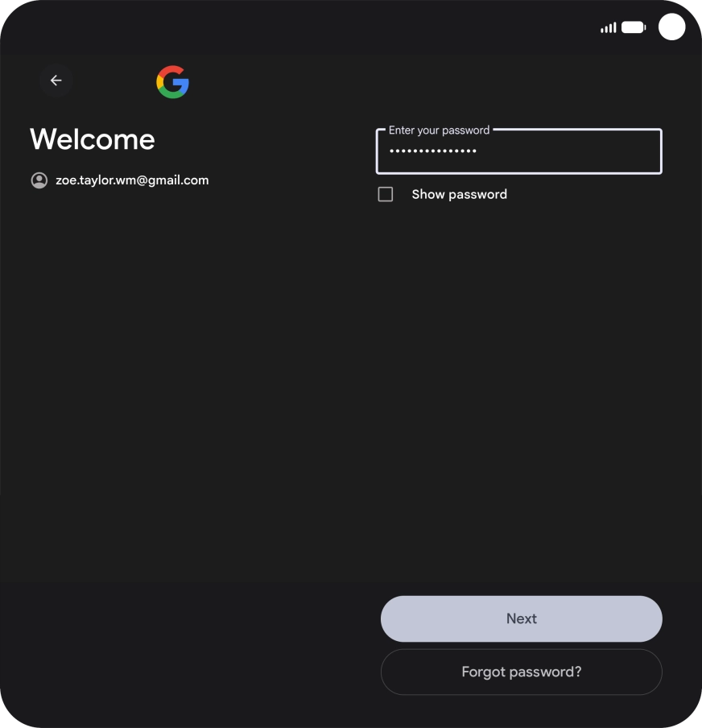Image resolution: width=702 pixels, height=728 pixels.
Task: Reveal the password with the Show password box
Action: 386,194
